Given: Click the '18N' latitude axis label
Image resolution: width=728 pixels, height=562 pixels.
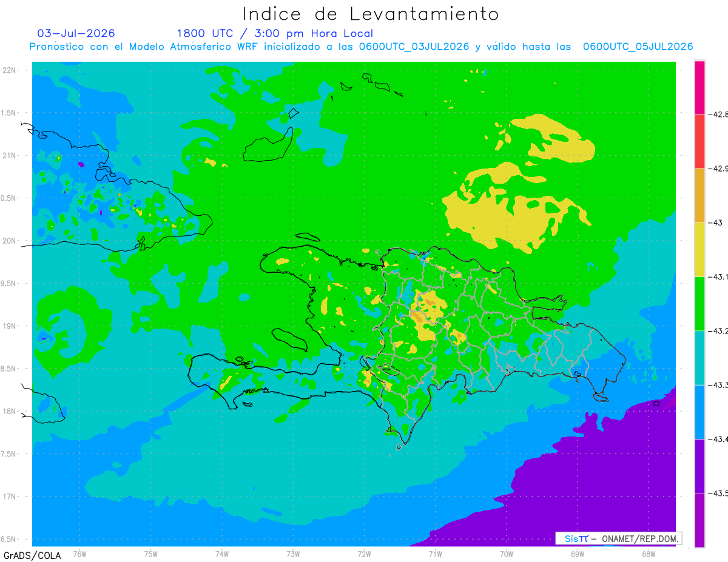Looking at the screenshot, I should (10, 411).
